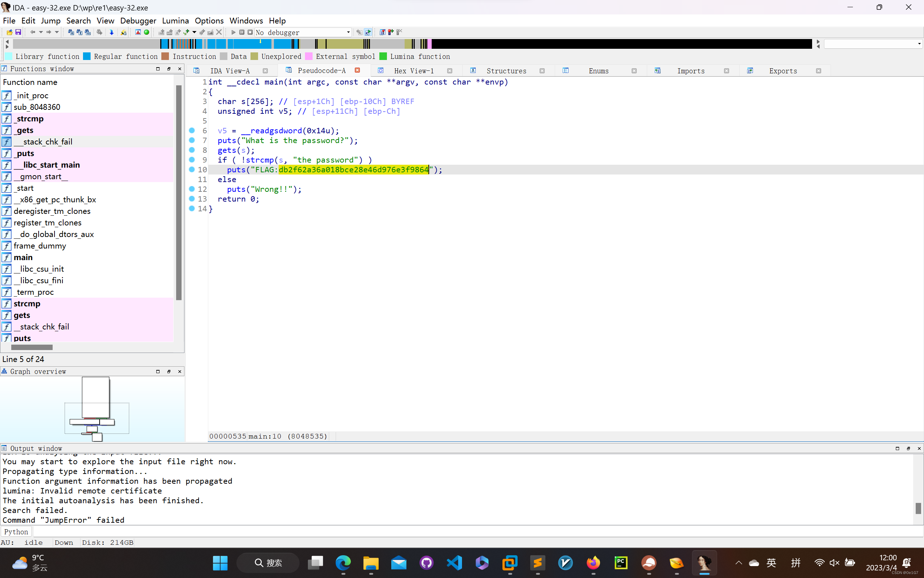Viewport: 924px width, 578px height.
Task: Jump back with the left arrow icon
Action: [32, 33]
